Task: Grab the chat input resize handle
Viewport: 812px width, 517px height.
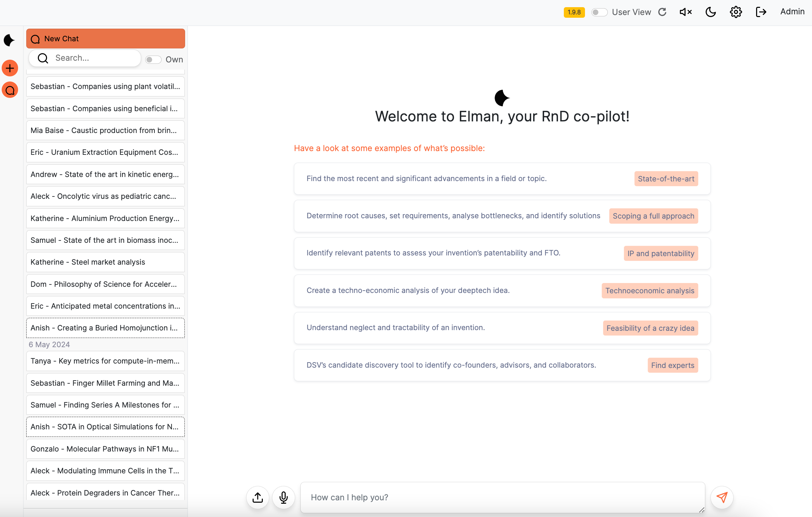Action: (702, 510)
